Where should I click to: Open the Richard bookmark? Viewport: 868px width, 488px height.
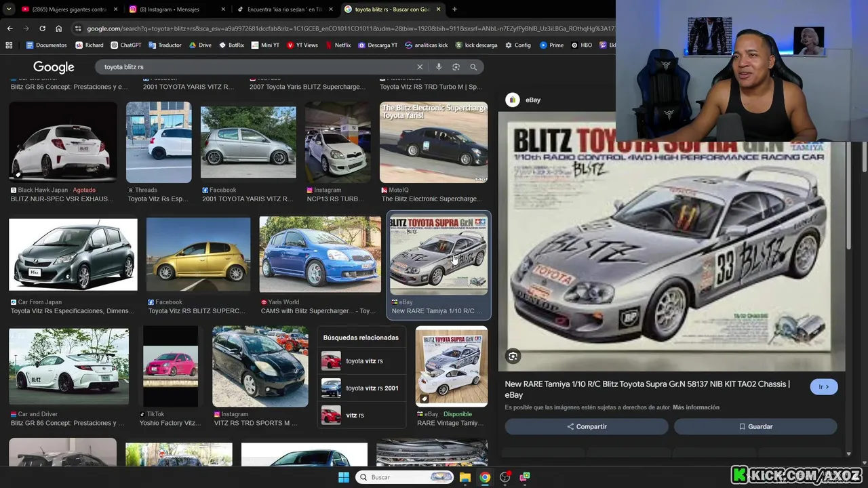coord(90,45)
